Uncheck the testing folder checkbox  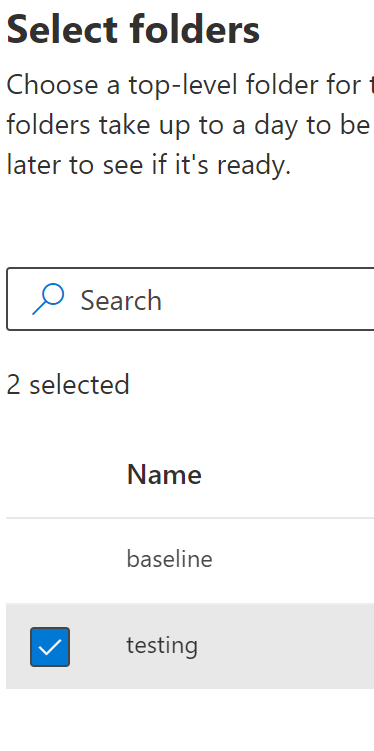coord(50,647)
